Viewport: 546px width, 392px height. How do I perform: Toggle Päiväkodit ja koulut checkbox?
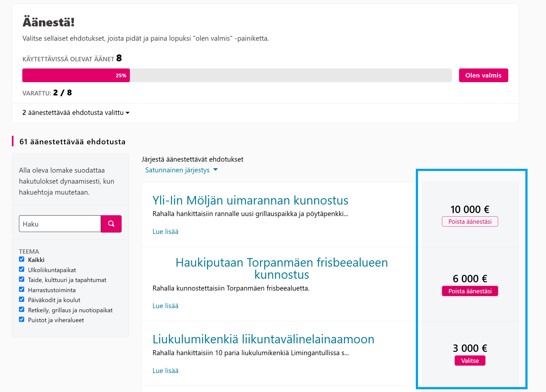point(22,299)
